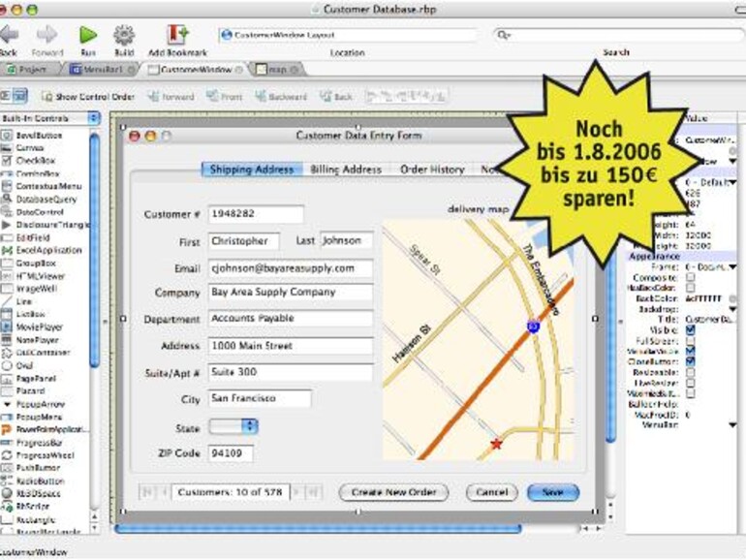Select the RadioButton control

tap(40, 481)
